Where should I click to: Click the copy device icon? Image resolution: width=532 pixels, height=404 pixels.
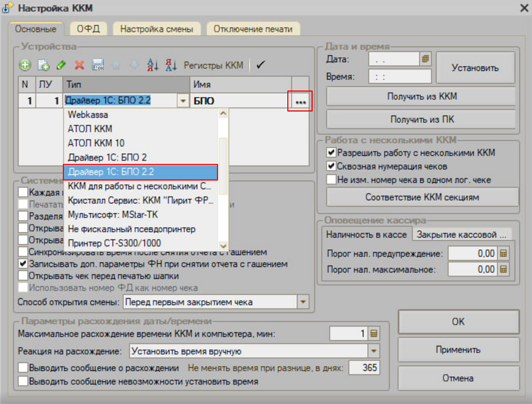pos(43,65)
